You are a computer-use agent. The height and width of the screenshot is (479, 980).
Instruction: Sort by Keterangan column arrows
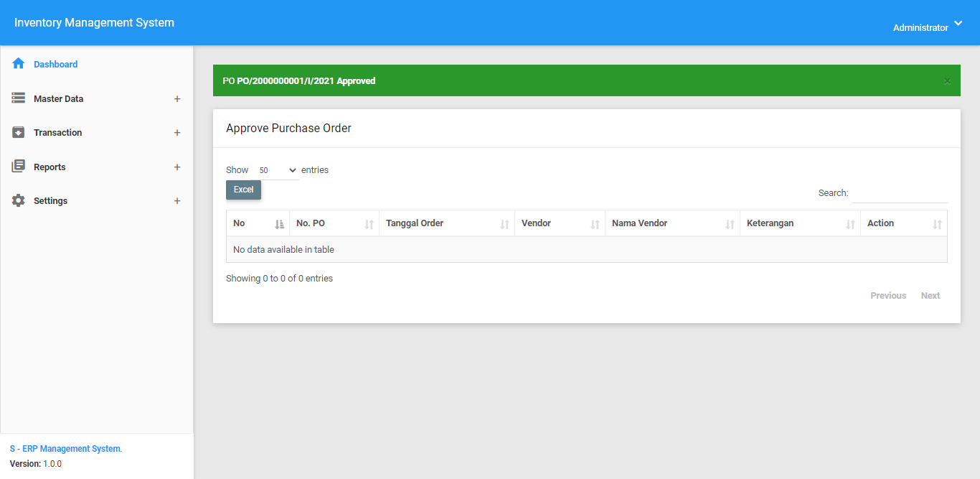pos(851,224)
